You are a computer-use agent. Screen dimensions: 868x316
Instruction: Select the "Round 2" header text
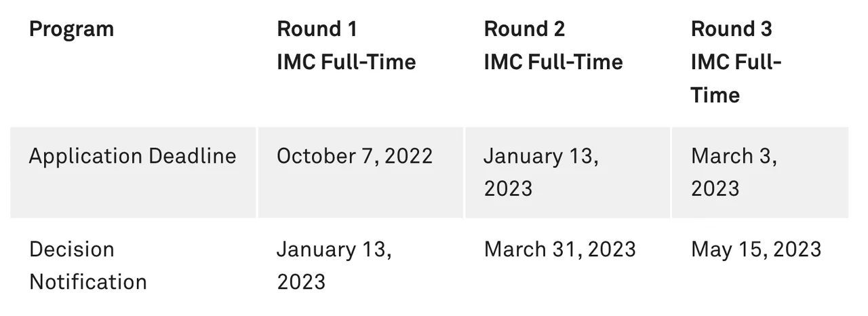tap(524, 29)
